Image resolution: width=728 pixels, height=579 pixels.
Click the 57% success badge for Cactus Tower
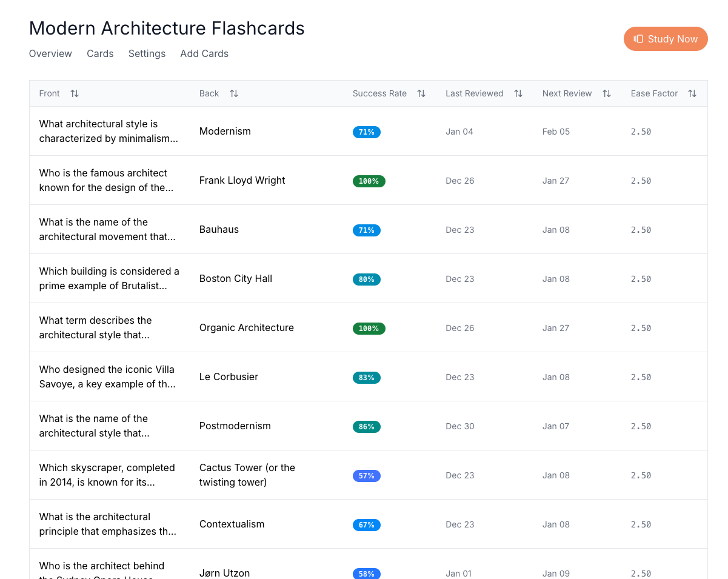pos(366,476)
